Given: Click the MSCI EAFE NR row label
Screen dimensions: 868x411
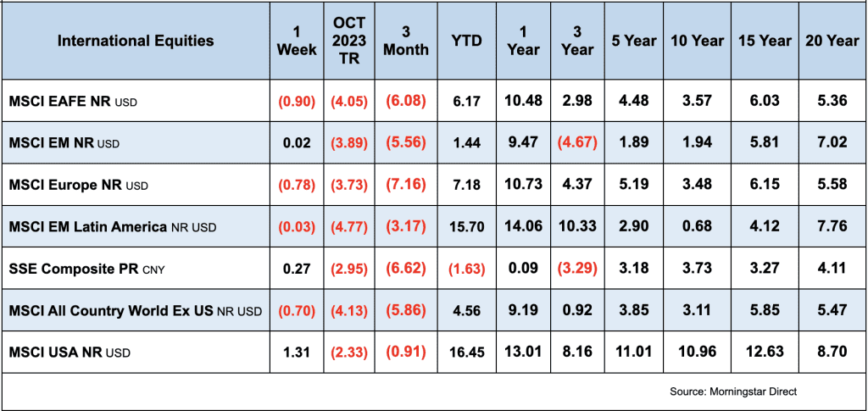Looking at the screenshot, I should tap(73, 102).
